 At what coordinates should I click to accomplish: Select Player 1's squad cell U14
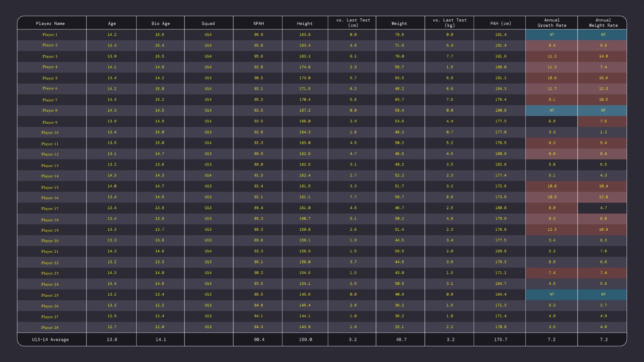tap(208, 35)
